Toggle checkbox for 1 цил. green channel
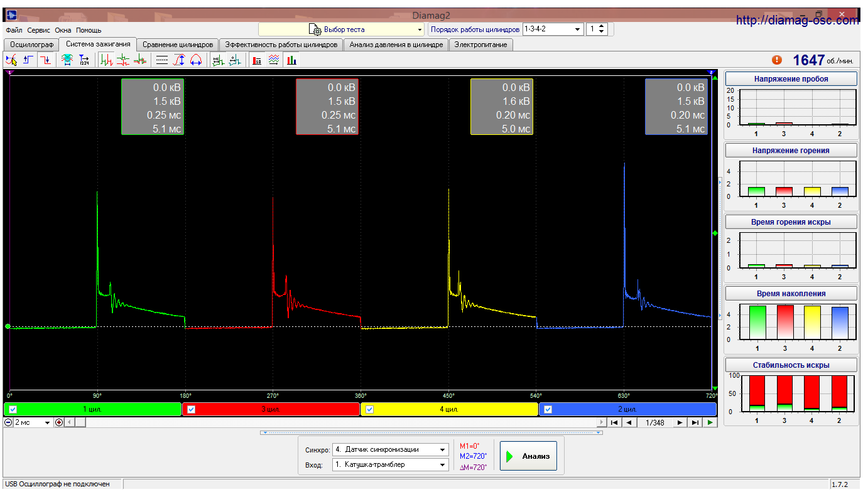The height and width of the screenshot is (492, 868). coord(13,409)
